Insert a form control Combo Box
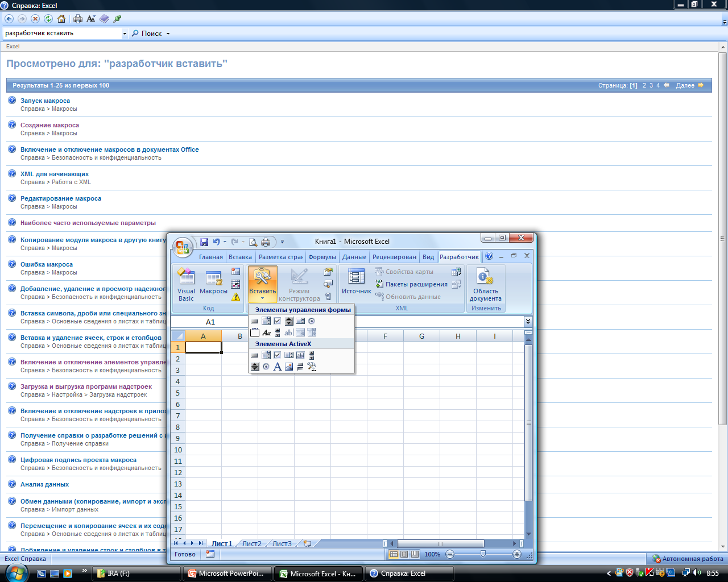The image size is (728, 582). (x=266, y=321)
